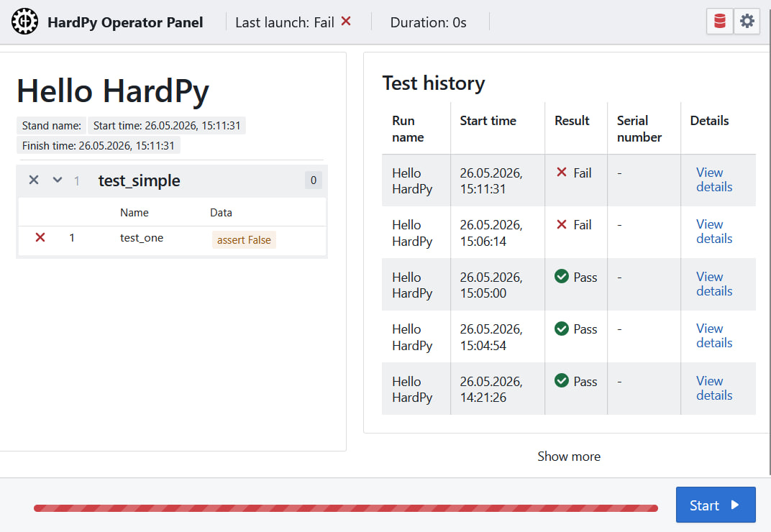Click the HardPy gear logo icon

24,22
